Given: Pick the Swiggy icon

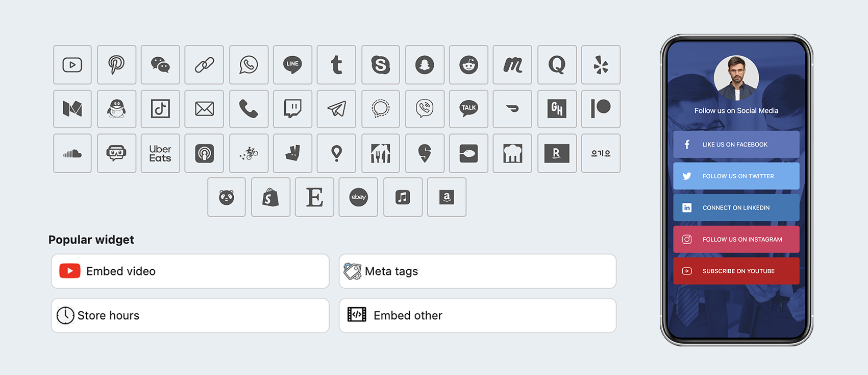Looking at the screenshot, I should [425, 153].
